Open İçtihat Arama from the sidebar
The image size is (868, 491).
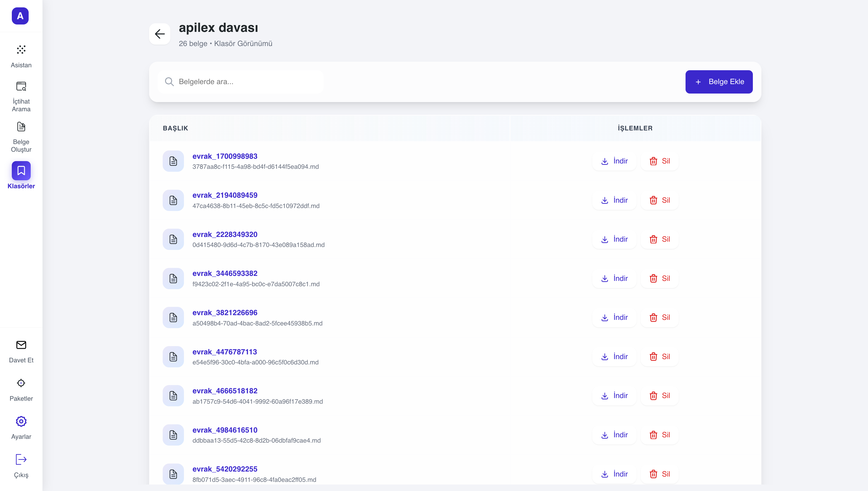click(x=21, y=87)
